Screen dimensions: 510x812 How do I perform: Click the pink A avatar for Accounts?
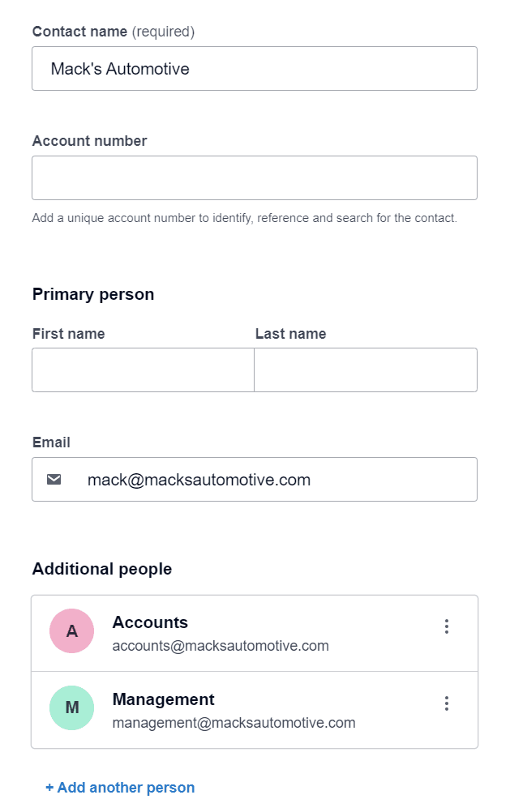71,630
